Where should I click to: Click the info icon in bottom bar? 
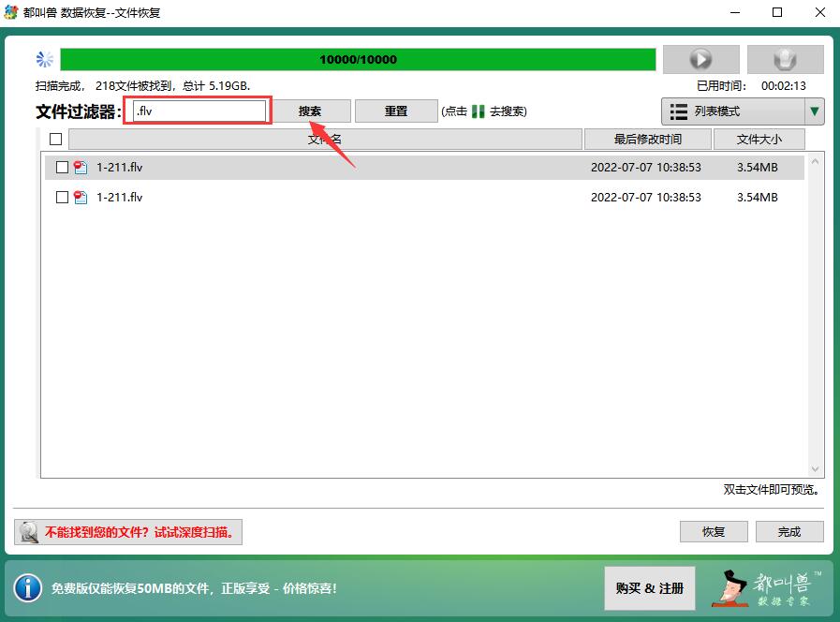28,588
